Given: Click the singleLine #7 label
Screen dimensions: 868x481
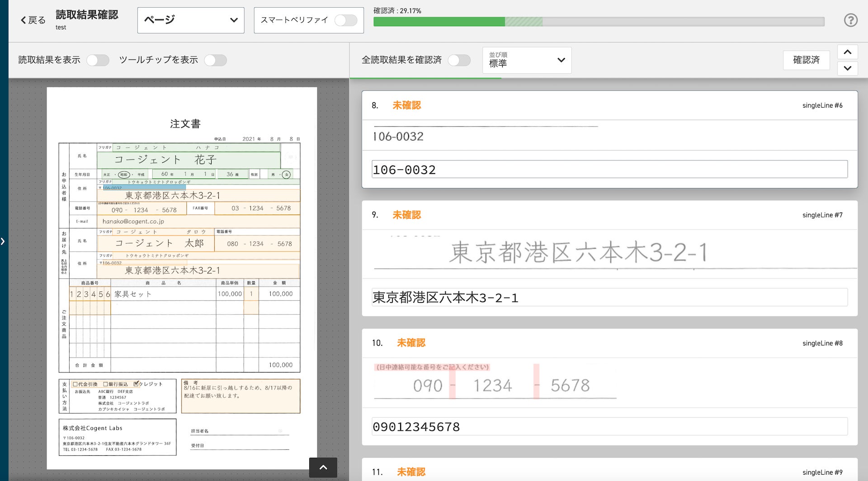Looking at the screenshot, I should tap(822, 215).
